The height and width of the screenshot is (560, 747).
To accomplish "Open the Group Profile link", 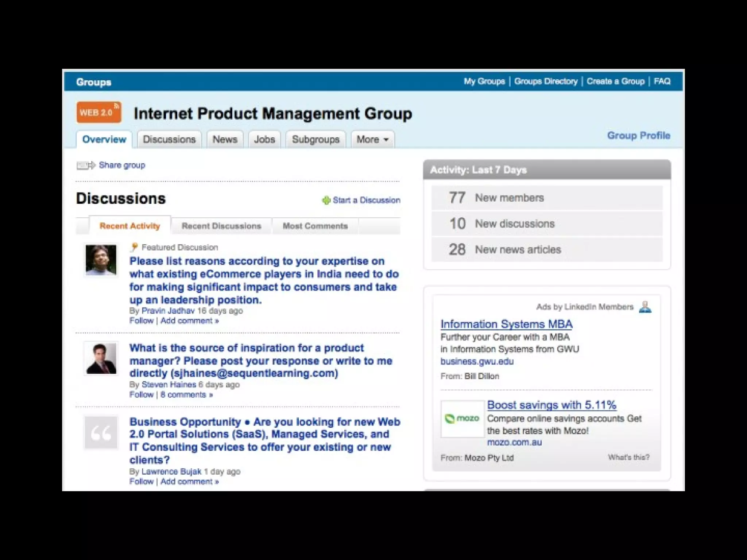I will pyautogui.click(x=638, y=136).
